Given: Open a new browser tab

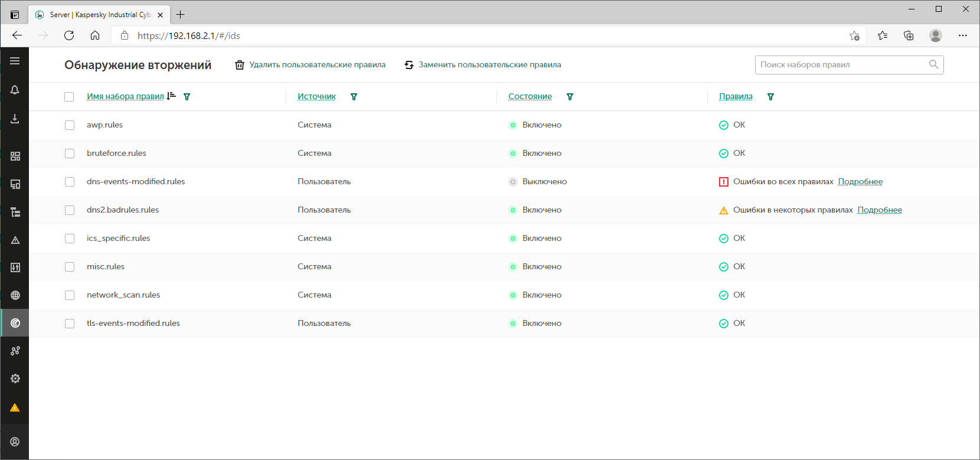Looking at the screenshot, I should coord(181,15).
